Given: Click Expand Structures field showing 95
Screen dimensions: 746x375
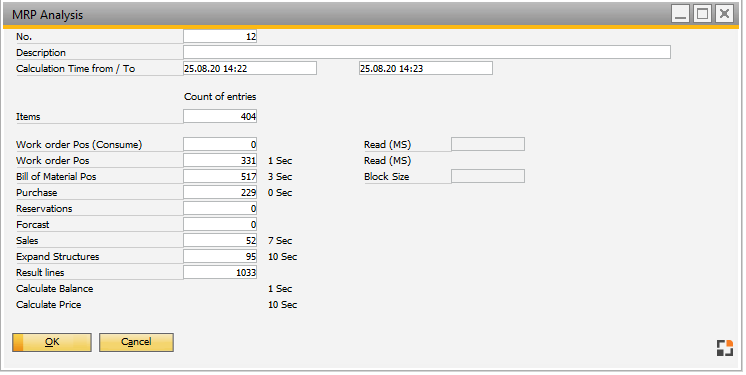Looking at the screenshot, I should click(220, 257).
